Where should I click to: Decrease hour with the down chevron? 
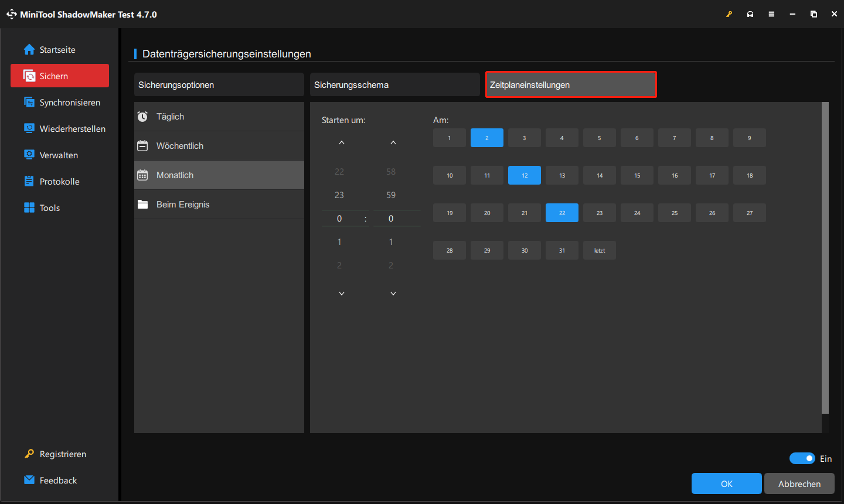[x=342, y=294]
